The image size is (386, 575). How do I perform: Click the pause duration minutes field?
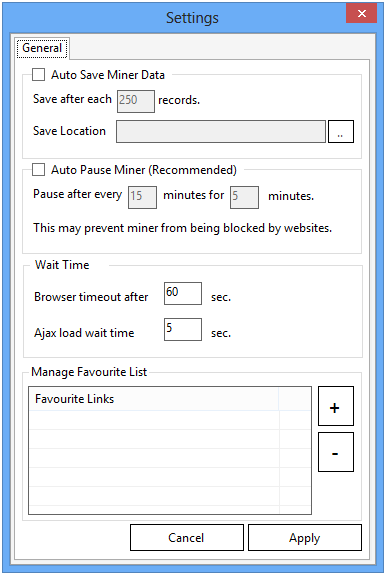[244, 197]
